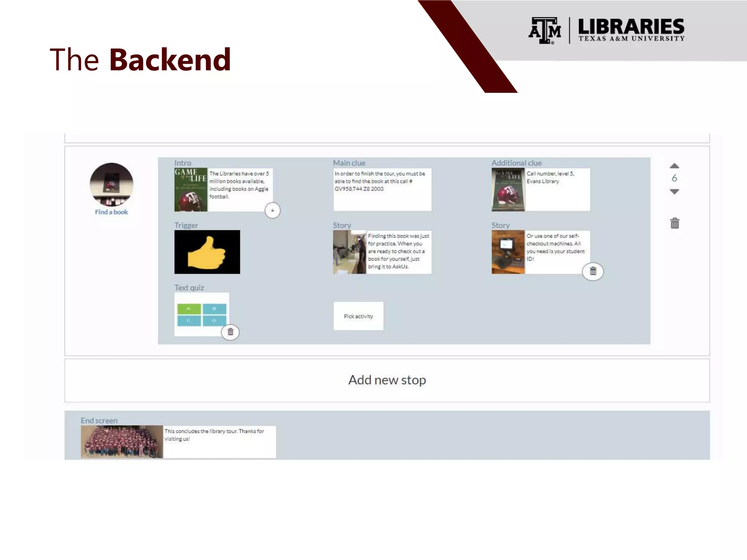Click the Main clue section label

349,163
